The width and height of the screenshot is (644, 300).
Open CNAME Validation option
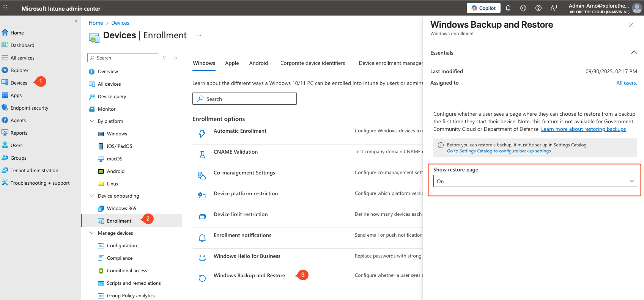tap(236, 152)
